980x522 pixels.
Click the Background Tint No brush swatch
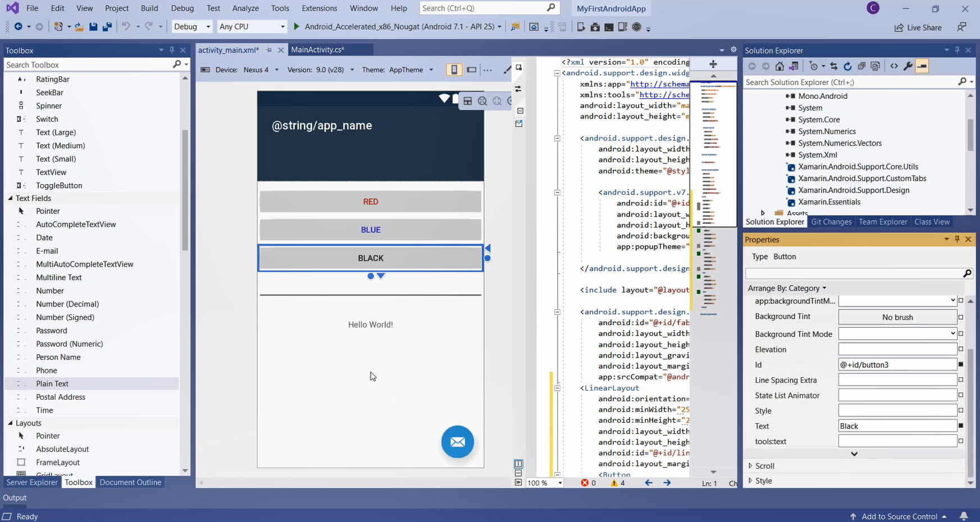[x=897, y=317]
